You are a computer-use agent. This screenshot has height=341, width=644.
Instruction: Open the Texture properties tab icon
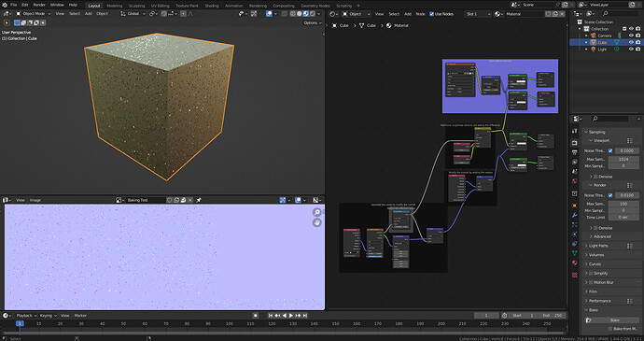575,275
